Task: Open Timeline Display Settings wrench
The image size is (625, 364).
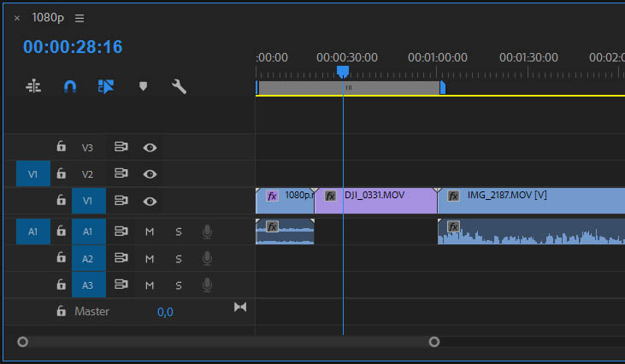Action: click(x=179, y=86)
